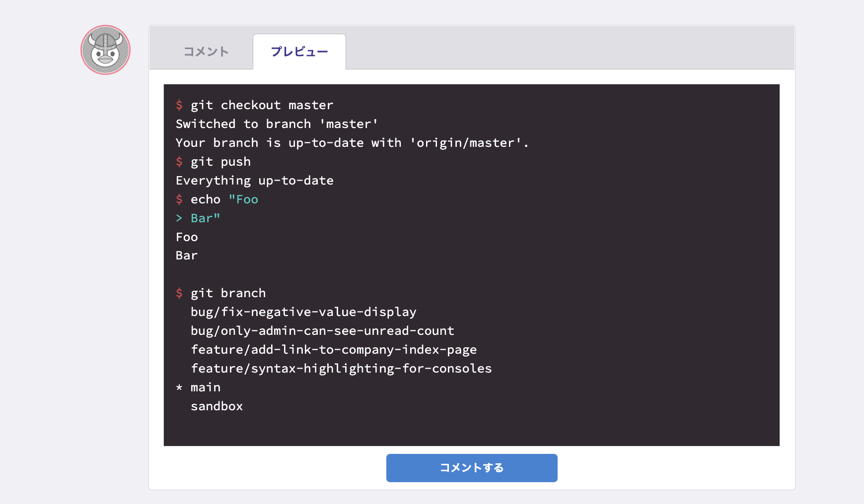The image size is (864, 504).
Task: Click the 'sandbox' branch name
Action: click(x=217, y=406)
